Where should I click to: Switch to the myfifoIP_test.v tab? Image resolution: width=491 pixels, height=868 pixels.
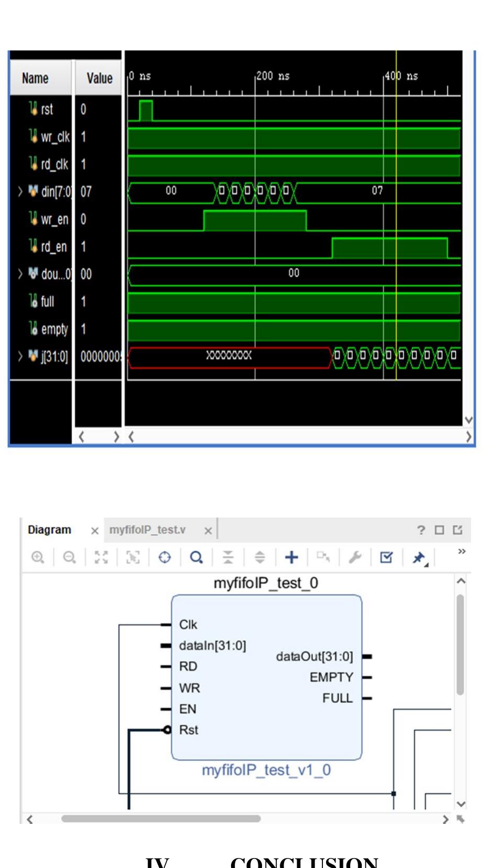148,530
